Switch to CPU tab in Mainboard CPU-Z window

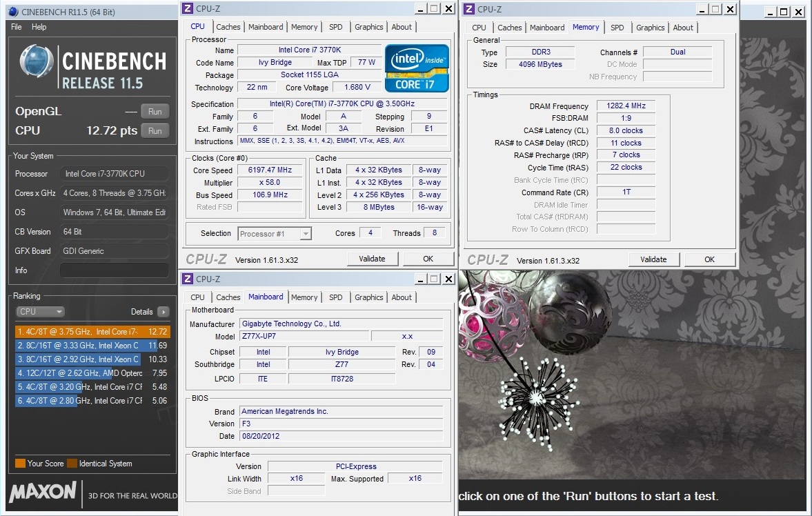[x=197, y=297]
